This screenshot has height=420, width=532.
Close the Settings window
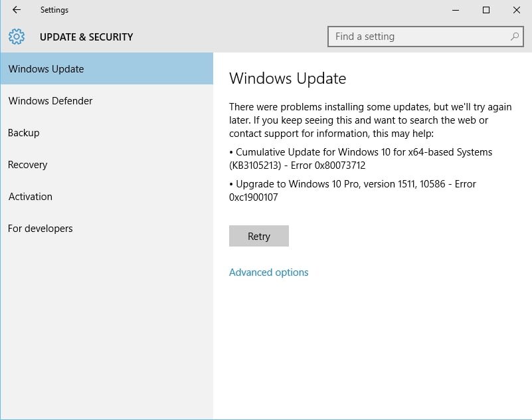coord(517,10)
